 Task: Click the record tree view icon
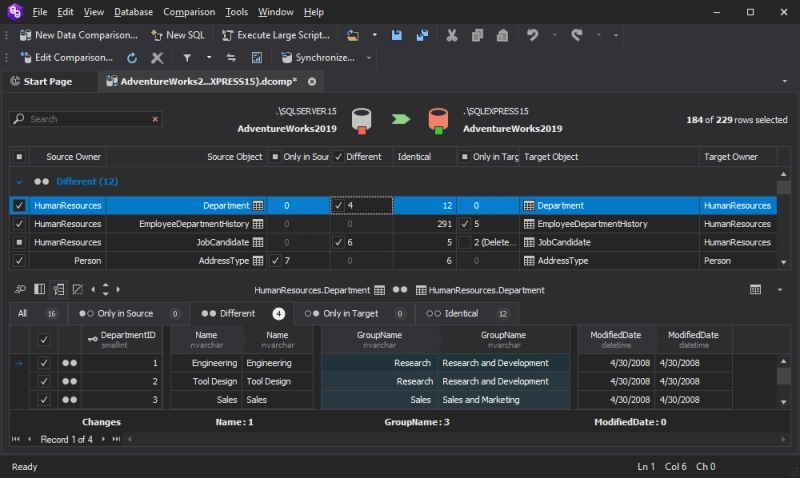[x=59, y=289]
